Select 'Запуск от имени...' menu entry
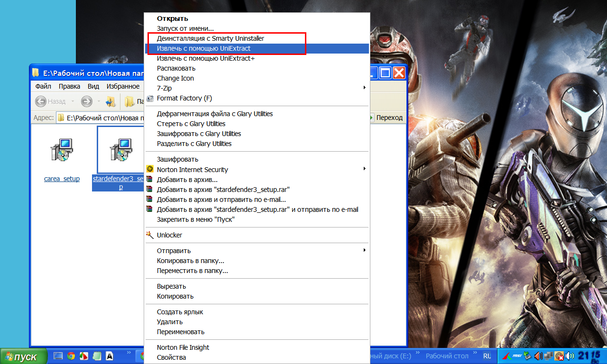607x364 pixels. pos(257,28)
